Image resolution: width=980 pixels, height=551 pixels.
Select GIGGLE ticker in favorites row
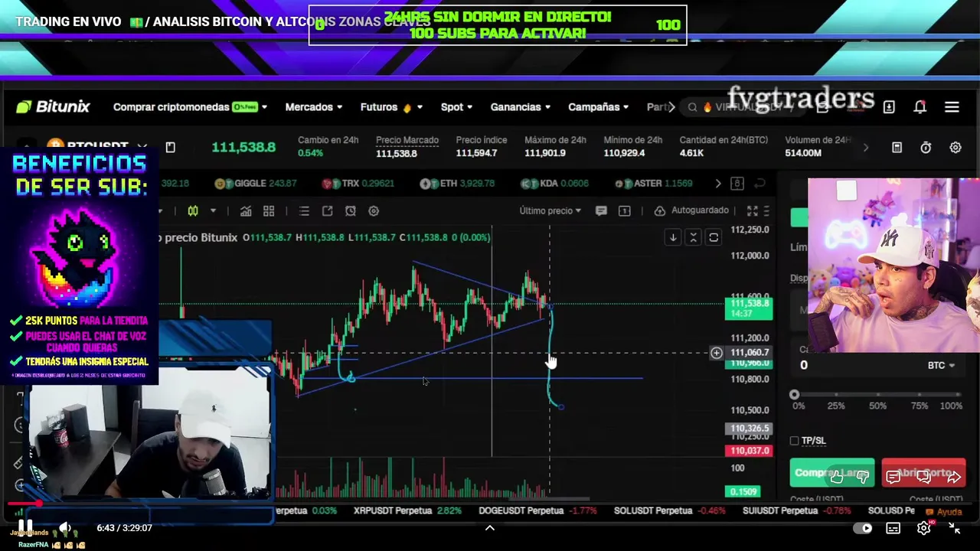click(255, 184)
